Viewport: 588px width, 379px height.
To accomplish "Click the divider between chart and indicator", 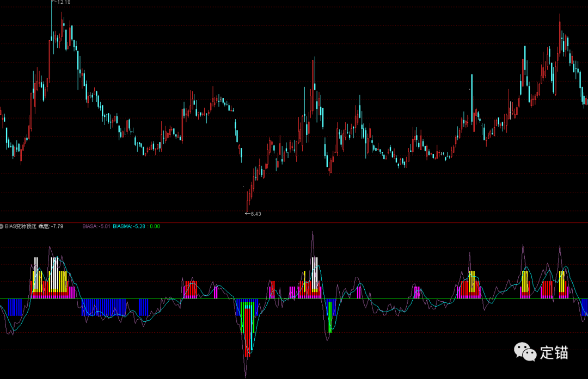I will (x=294, y=222).
